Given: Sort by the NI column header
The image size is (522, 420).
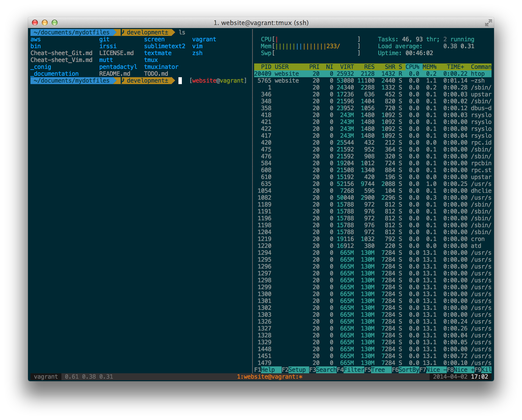Looking at the screenshot, I should coord(330,67).
